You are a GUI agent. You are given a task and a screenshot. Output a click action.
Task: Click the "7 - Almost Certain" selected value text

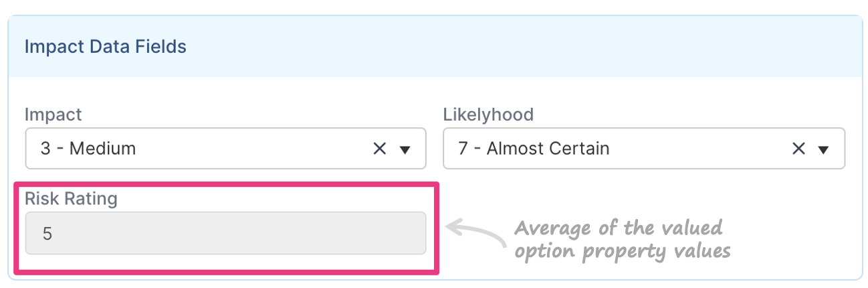click(x=534, y=149)
